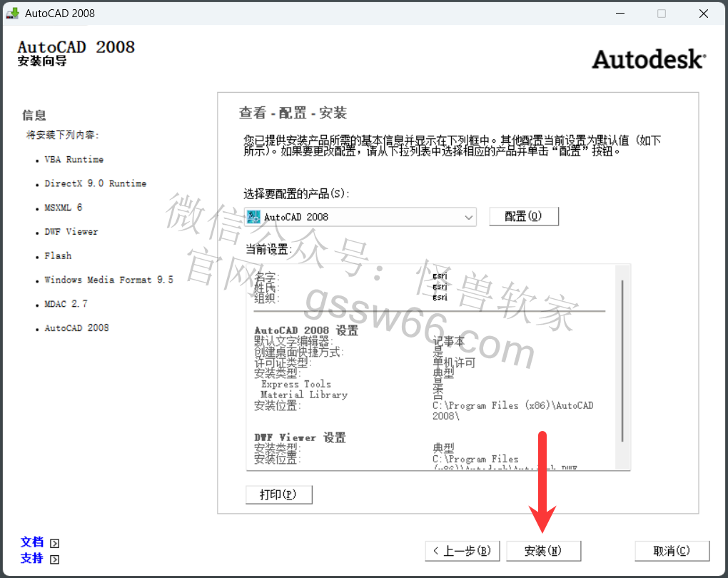728x578 pixels.
Task: Cancel setup with the 取消(C) button
Action: [x=672, y=551]
